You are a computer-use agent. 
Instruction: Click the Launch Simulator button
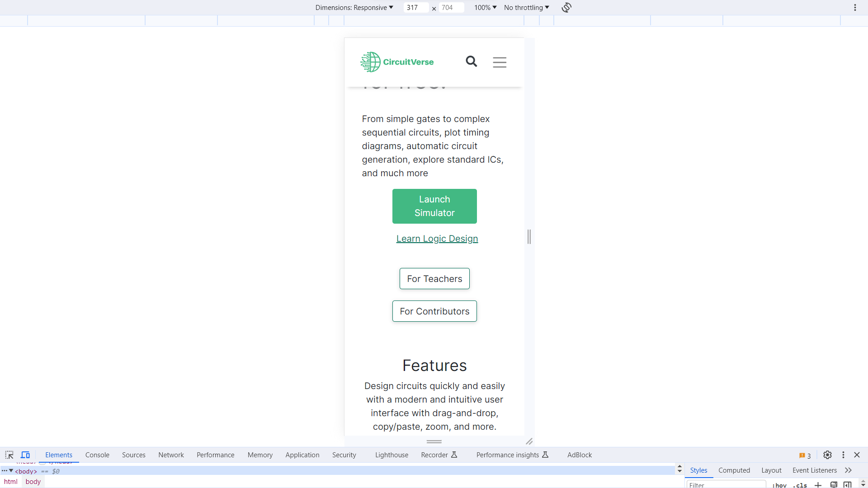pos(434,206)
